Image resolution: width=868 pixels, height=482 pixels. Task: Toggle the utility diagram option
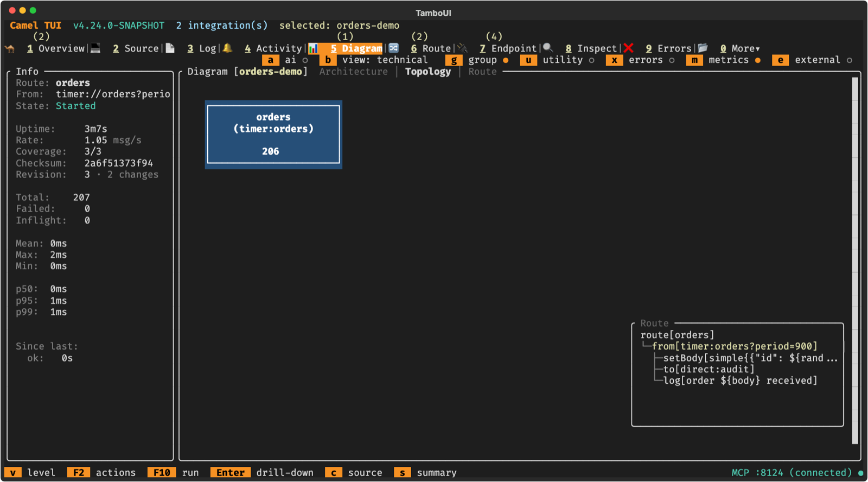558,60
